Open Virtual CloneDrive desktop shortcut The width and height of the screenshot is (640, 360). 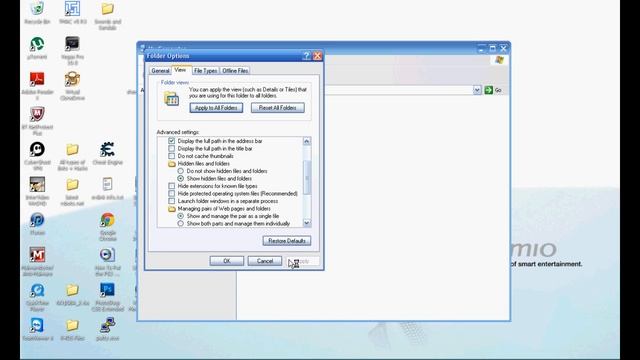click(x=72, y=79)
